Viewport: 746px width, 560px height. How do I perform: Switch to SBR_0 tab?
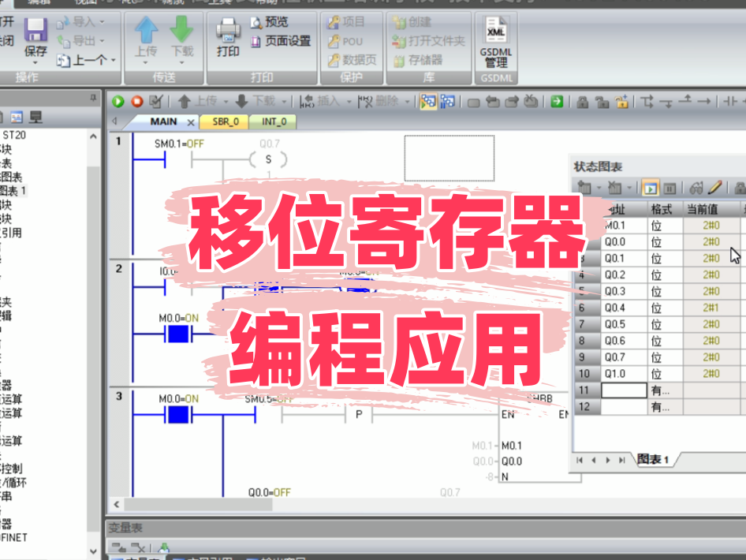(x=226, y=121)
